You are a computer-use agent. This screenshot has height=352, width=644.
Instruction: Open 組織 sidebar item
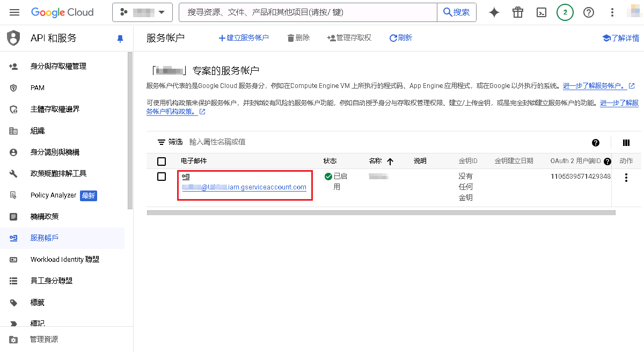click(62, 130)
